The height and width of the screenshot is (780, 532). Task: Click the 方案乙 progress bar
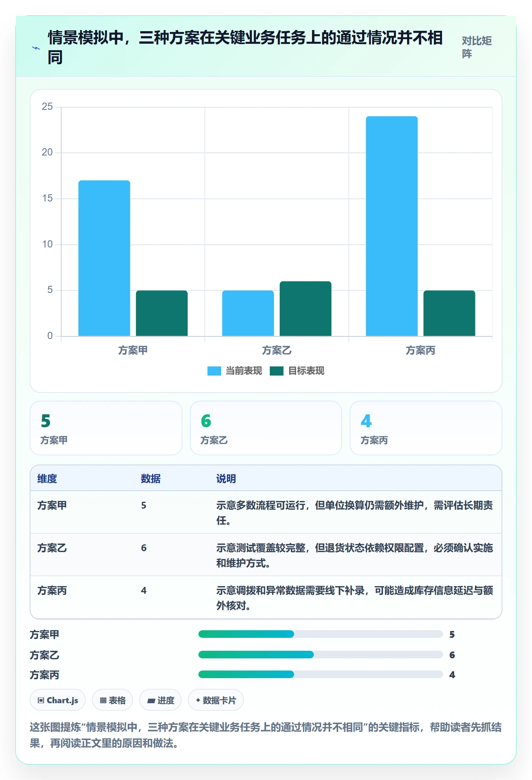pos(320,655)
